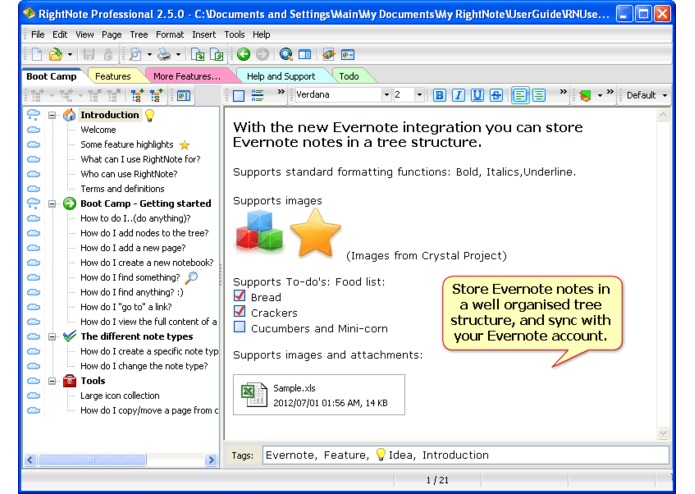Apply underline with the U button

tap(477, 95)
